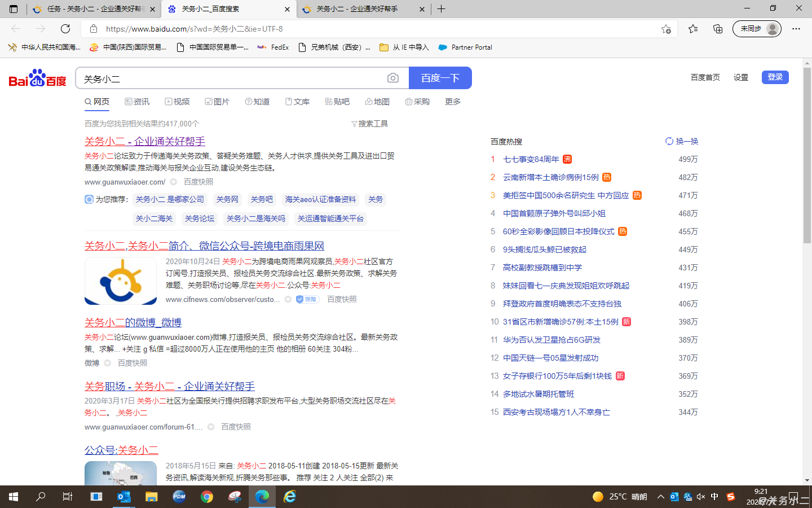Switch to the 视频 search tab
Image resolution: width=812 pixels, height=508 pixels.
tap(177, 102)
